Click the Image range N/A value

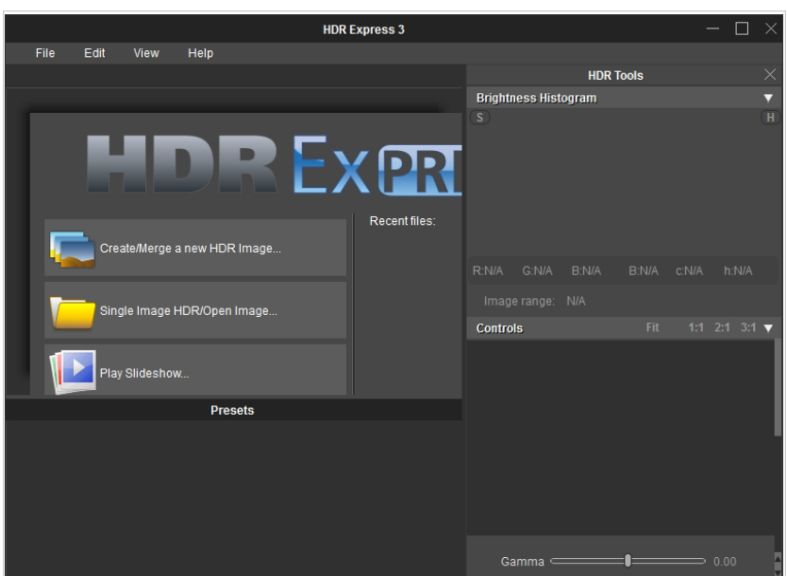pos(576,301)
